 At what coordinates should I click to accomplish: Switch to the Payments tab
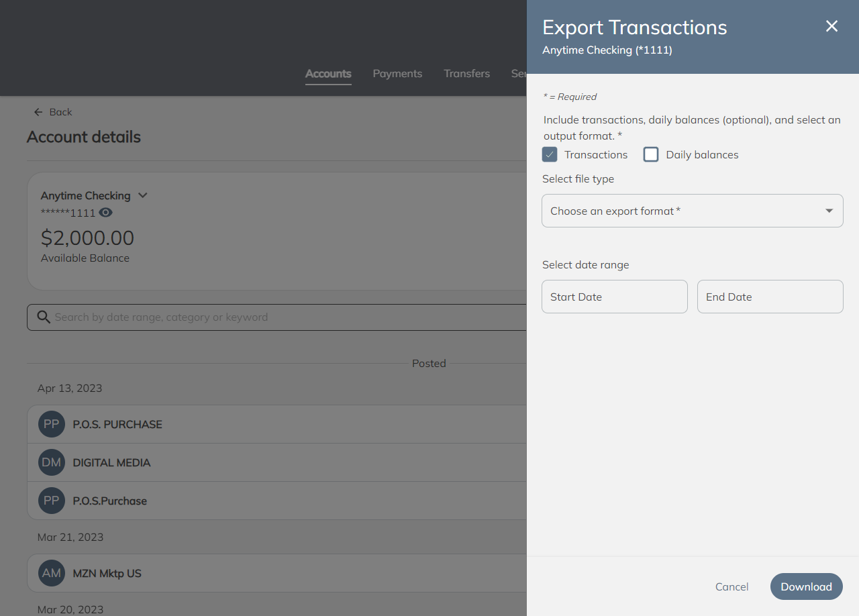397,74
